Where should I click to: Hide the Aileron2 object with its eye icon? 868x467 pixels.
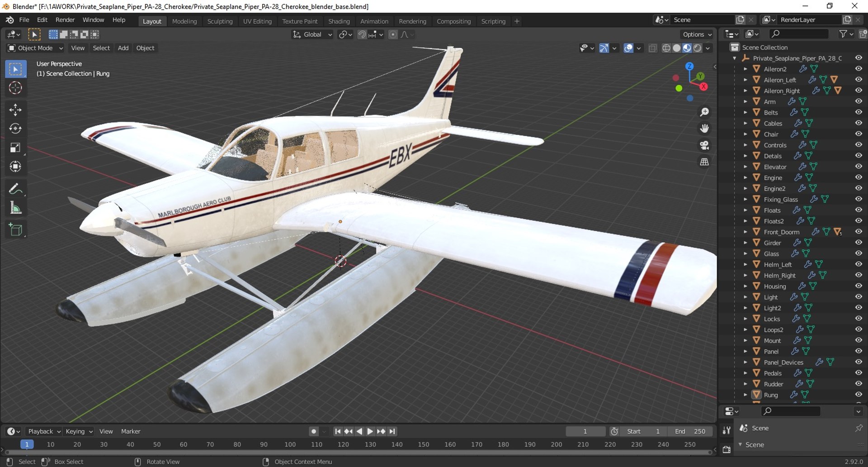(859, 69)
